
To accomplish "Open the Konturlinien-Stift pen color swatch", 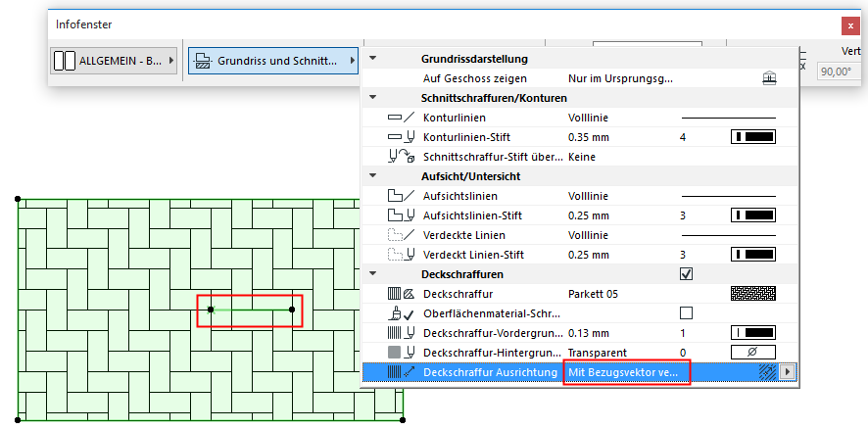I will [753, 137].
